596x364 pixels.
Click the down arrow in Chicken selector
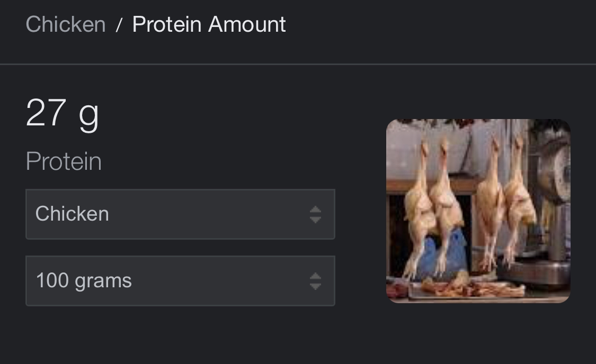point(316,220)
